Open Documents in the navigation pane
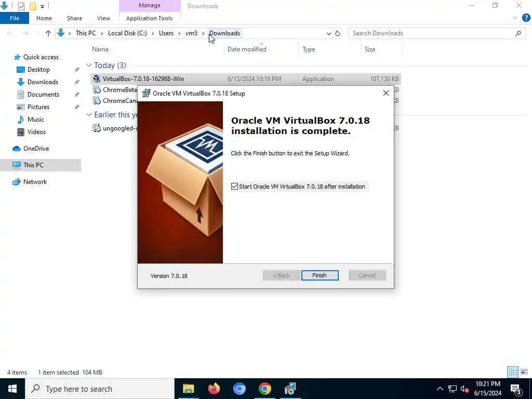 (43, 95)
